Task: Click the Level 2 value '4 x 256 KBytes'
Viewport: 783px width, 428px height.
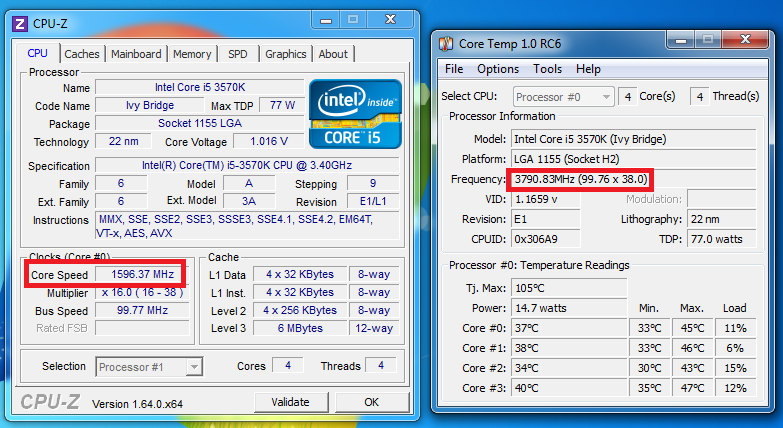Action: pos(300,310)
